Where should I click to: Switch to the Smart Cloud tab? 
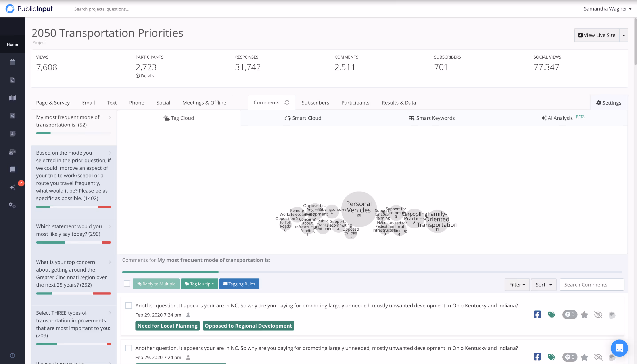point(303,118)
